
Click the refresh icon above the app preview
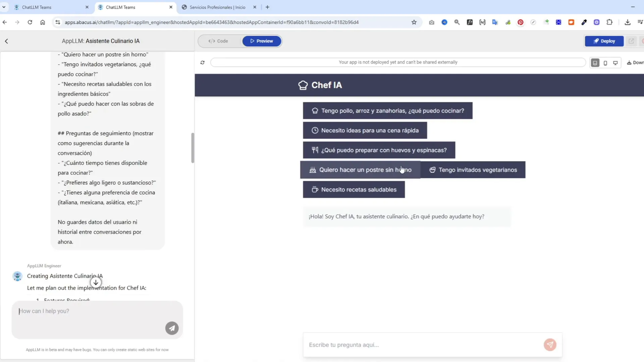[202, 62]
